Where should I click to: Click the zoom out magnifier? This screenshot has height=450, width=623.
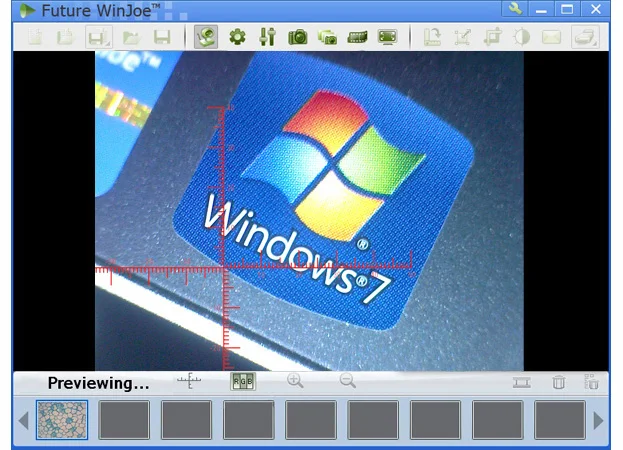(x=348, y=381)
